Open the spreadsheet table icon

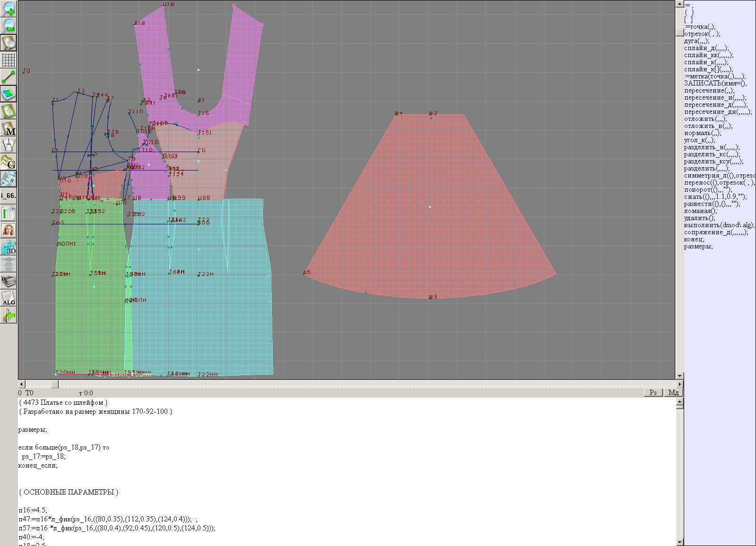coord(9,213)
